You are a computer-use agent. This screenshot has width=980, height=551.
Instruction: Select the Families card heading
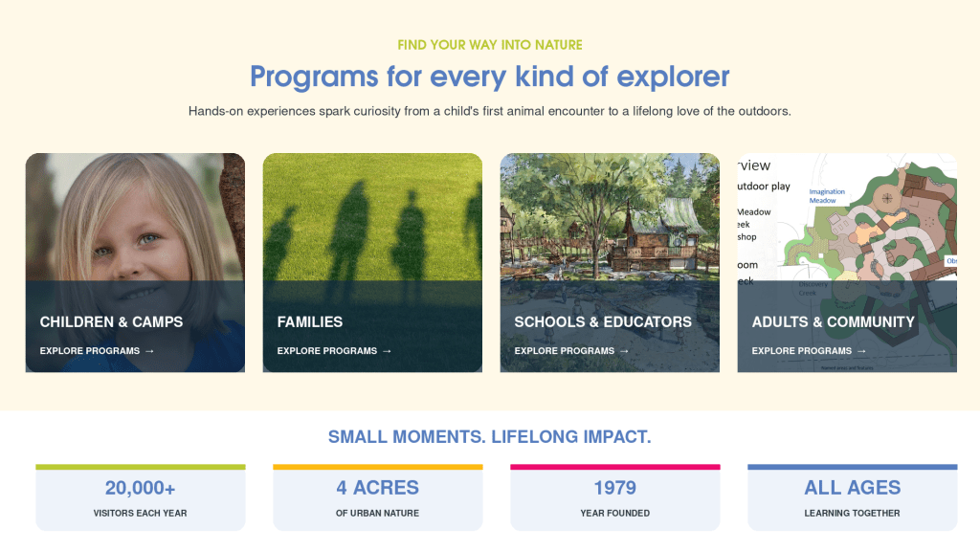tap(310, 321)
